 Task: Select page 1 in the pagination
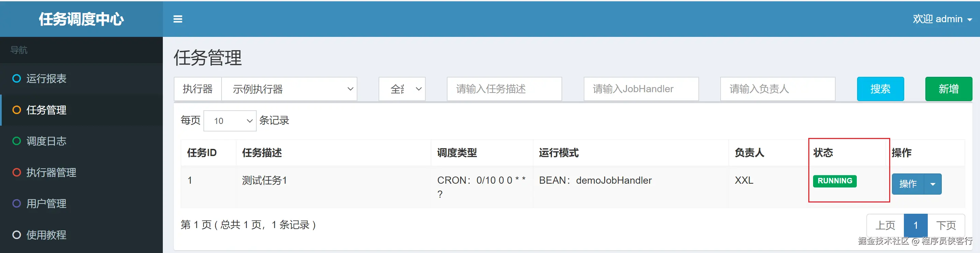point(916,225)
